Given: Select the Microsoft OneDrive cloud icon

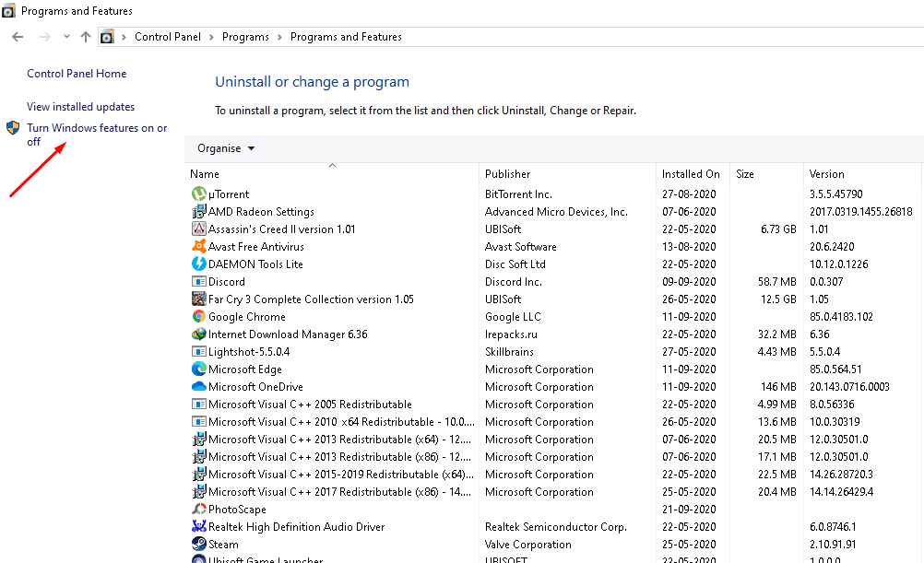Looking at the screenshot, I should (x=198, y=387).
